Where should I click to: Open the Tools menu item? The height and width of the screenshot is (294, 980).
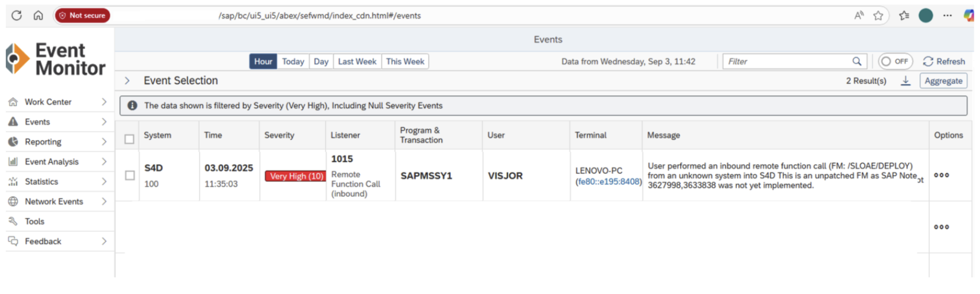pos(57,221)
